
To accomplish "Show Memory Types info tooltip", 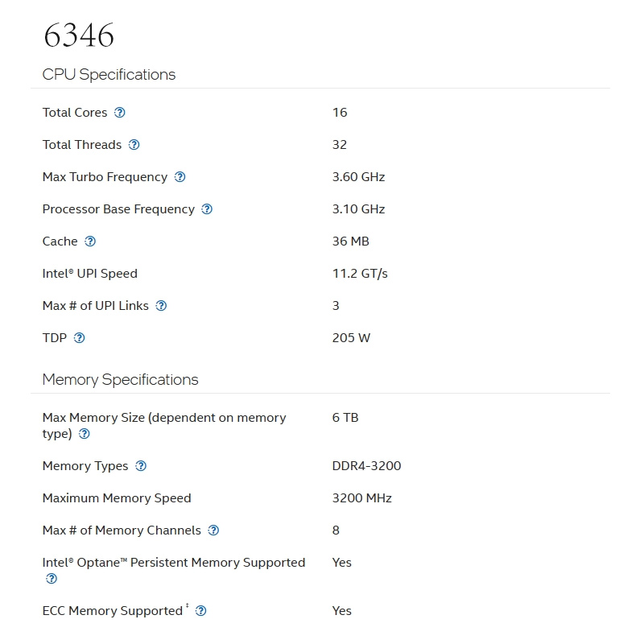I will point(141,466).
